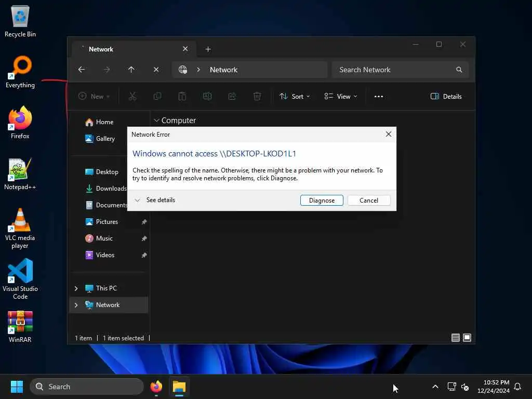Click the Delete trash icon
Image resolution: width=532 pixels, height=399 pixels.
(x=257, y=96)
